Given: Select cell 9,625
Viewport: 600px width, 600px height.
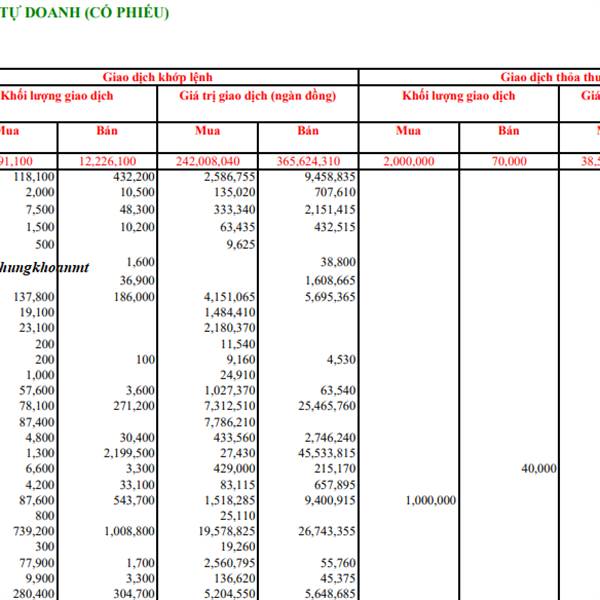Looking at the screenshot, I should point(241,245).
